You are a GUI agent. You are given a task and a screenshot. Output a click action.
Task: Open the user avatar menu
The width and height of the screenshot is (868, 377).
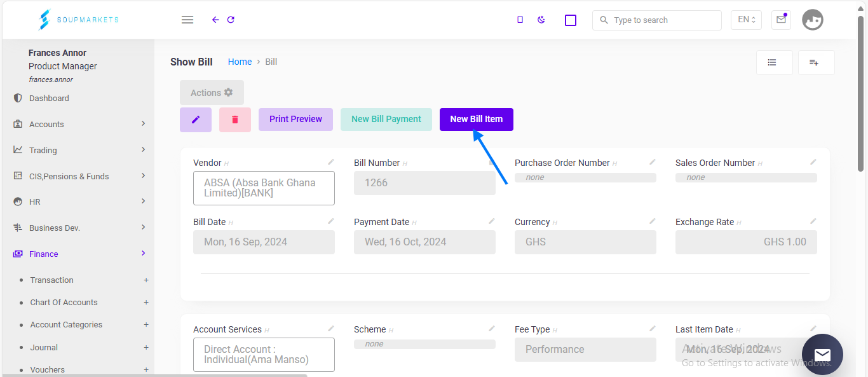(813, 20)
